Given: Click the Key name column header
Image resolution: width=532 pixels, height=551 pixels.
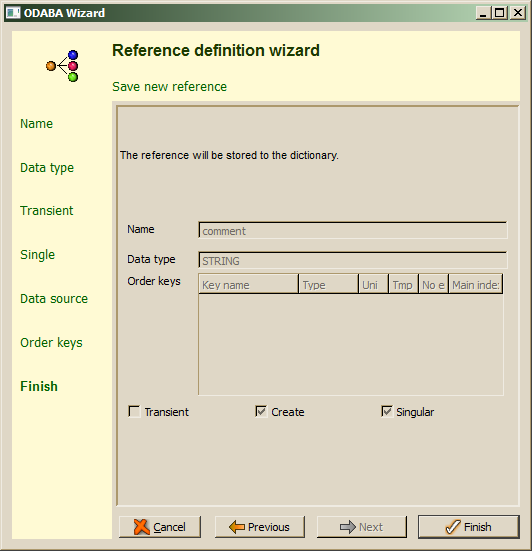Looking at the screenshot, I should [x=248, y=285].
